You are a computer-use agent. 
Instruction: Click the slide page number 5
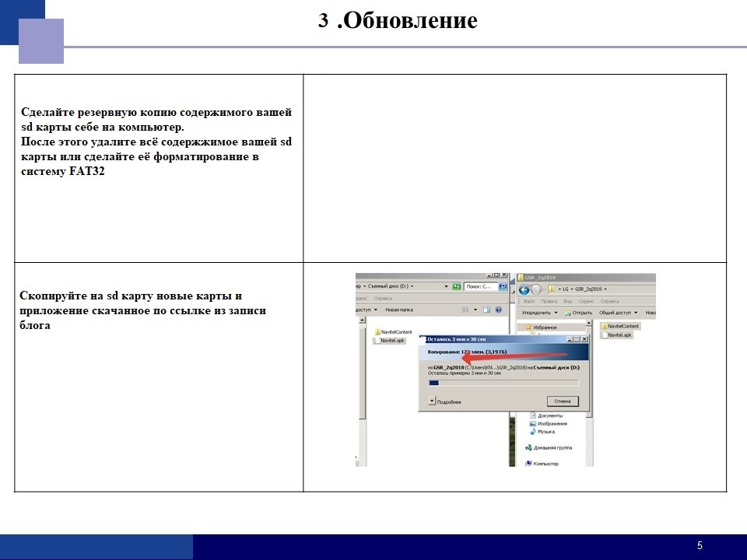(700, 546)
